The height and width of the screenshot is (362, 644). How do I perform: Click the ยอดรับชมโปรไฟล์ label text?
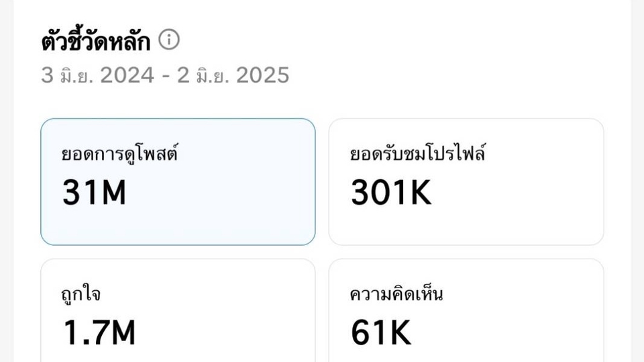click(x=418, y=154)
